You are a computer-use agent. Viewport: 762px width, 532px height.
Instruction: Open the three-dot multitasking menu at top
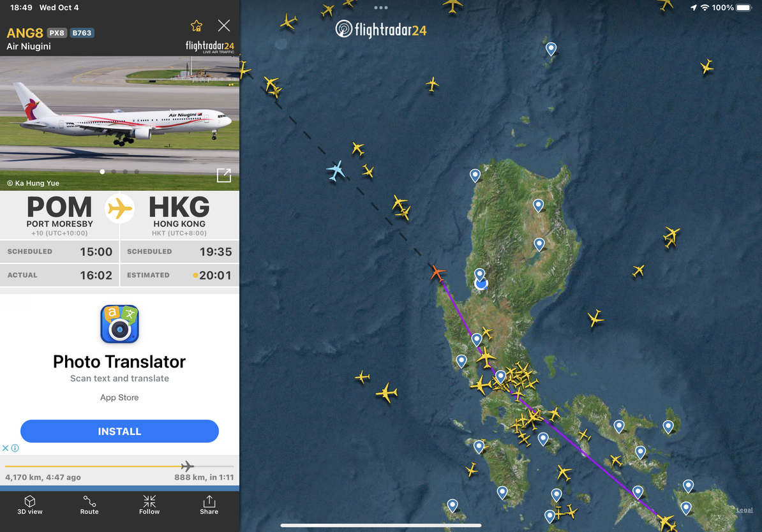pos(381,8)
